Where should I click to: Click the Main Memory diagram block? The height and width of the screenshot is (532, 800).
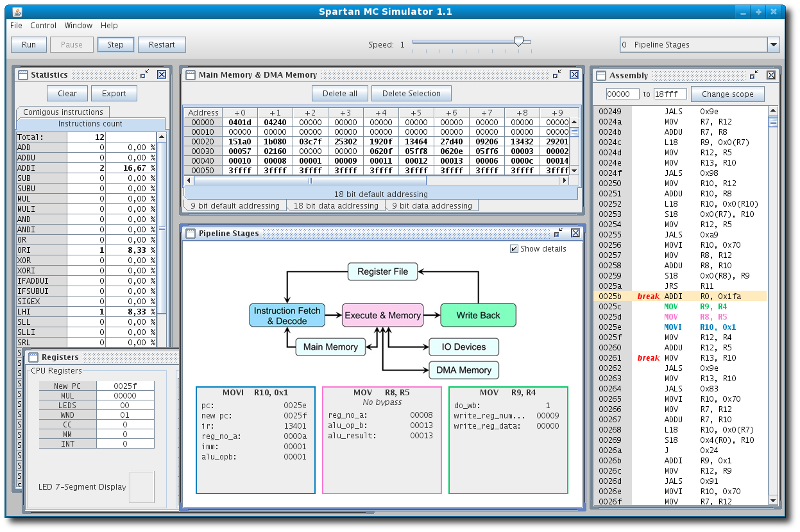331,347
